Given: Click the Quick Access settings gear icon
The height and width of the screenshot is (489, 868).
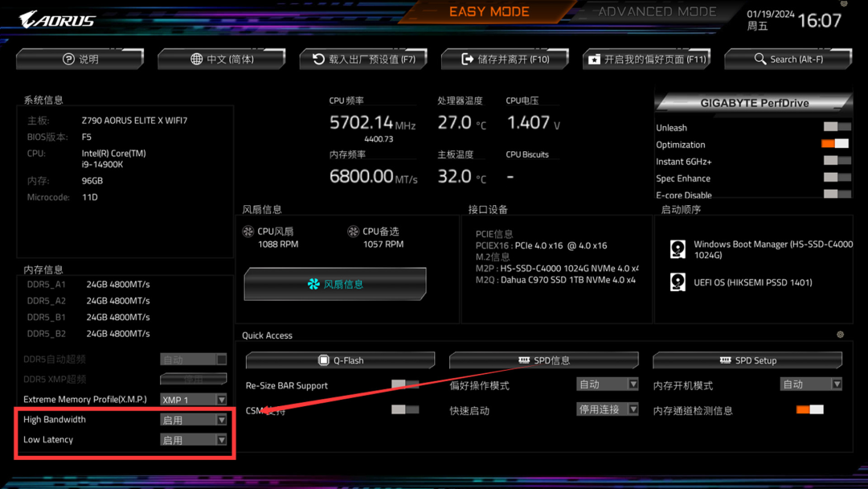Looking at the screenshot, I should [x=841, y=335].
